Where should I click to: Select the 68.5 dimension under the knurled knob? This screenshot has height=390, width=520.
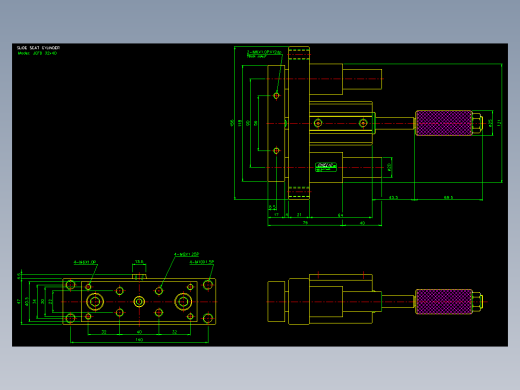(x=448, y=197)
